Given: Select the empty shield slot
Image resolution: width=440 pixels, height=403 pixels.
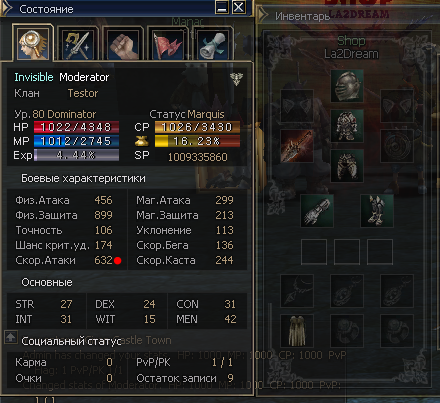Looking at the screenshot, I should pyautogui.click(x=397, y=146).
